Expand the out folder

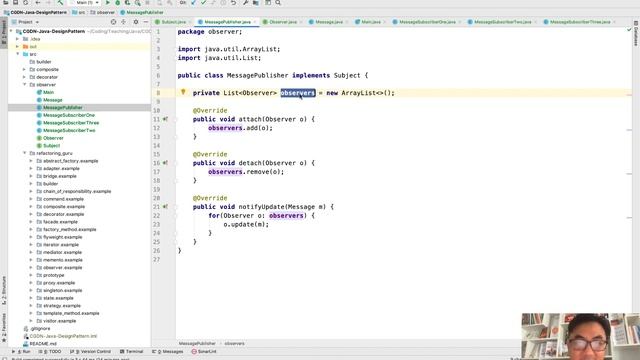(18, 47)
